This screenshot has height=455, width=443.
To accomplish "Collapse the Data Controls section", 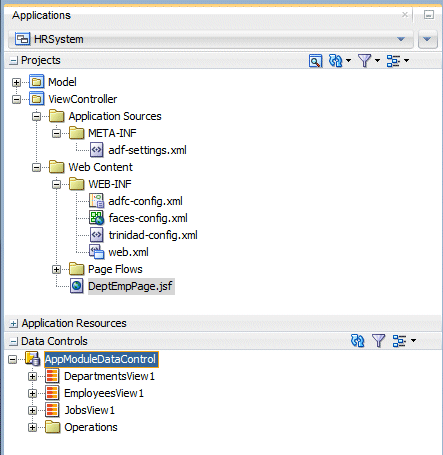I will click(x=14, y=342).
